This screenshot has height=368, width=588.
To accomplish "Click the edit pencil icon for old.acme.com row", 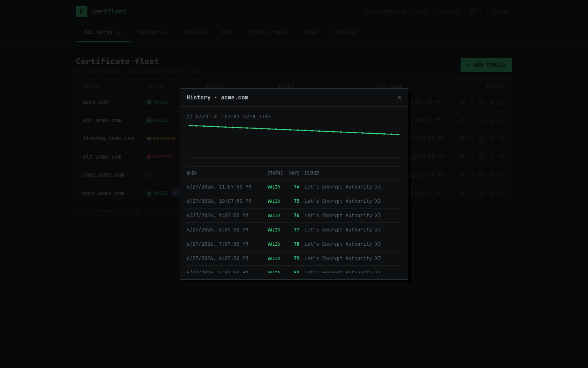I will click(462, 157).
